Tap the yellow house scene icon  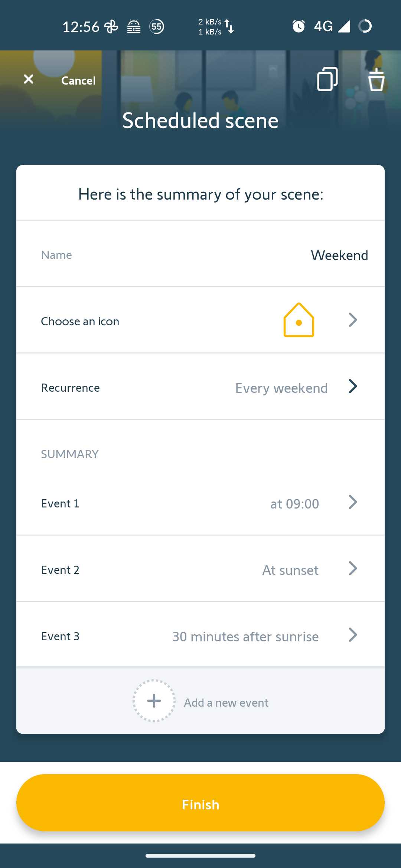click(299, 320)
